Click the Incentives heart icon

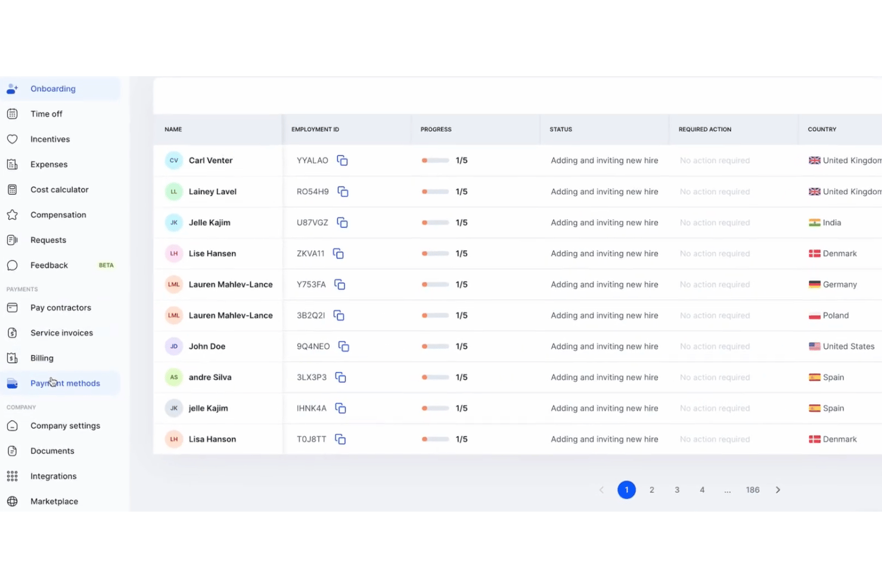(12, 139)
